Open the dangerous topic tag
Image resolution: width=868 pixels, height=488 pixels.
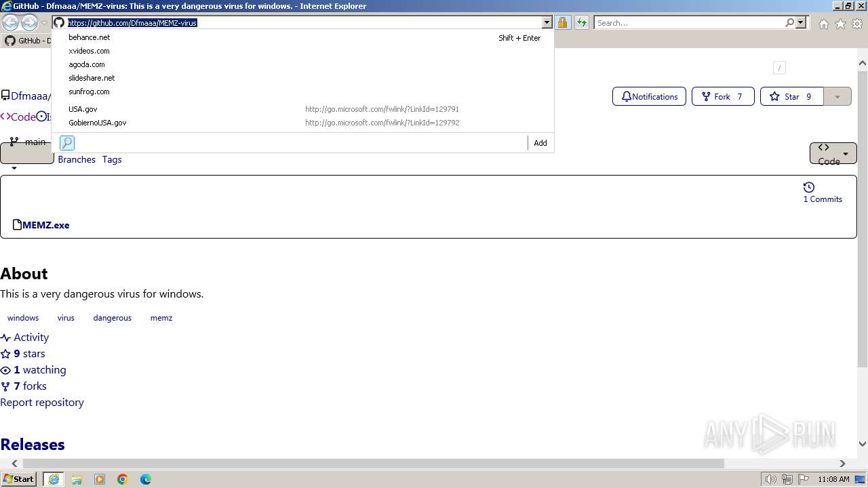click(x=113, y=317)
